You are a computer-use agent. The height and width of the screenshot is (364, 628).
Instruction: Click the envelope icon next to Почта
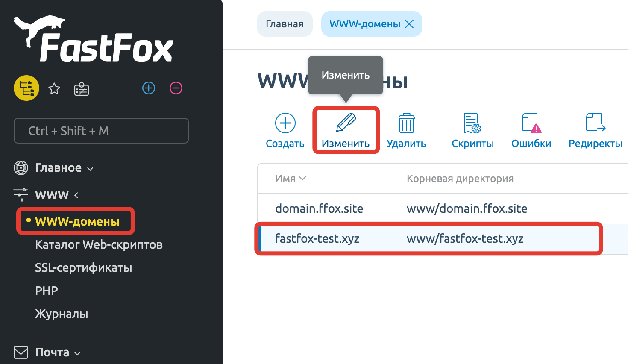[21, 352]
